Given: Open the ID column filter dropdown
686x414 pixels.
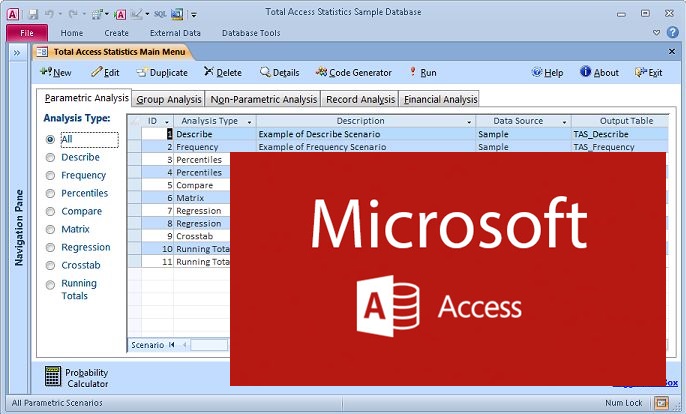Looking at the screenshot, I should [167, 122].
